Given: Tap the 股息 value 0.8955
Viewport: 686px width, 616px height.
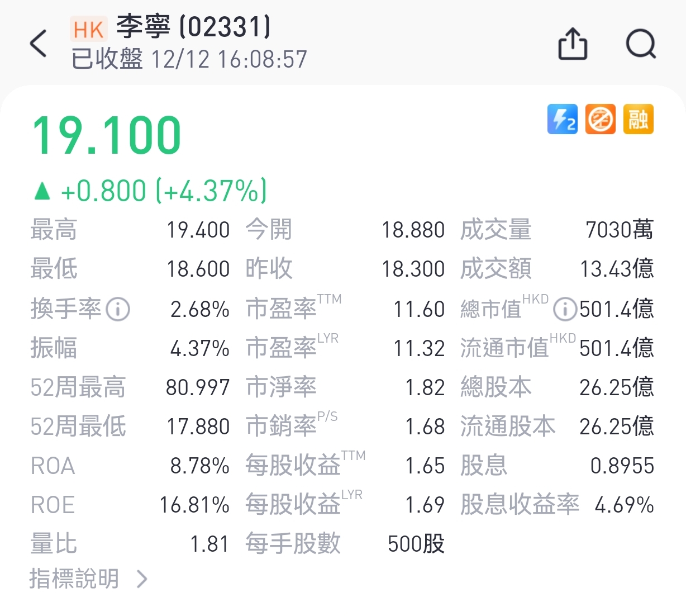Looking at the screenshot, I should click(622, 466).
